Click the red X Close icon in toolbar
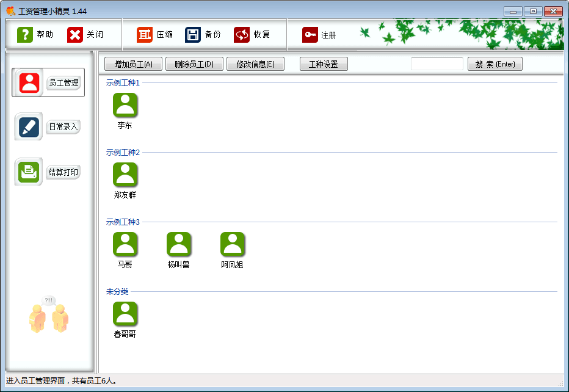 click(x=74, y=35)
